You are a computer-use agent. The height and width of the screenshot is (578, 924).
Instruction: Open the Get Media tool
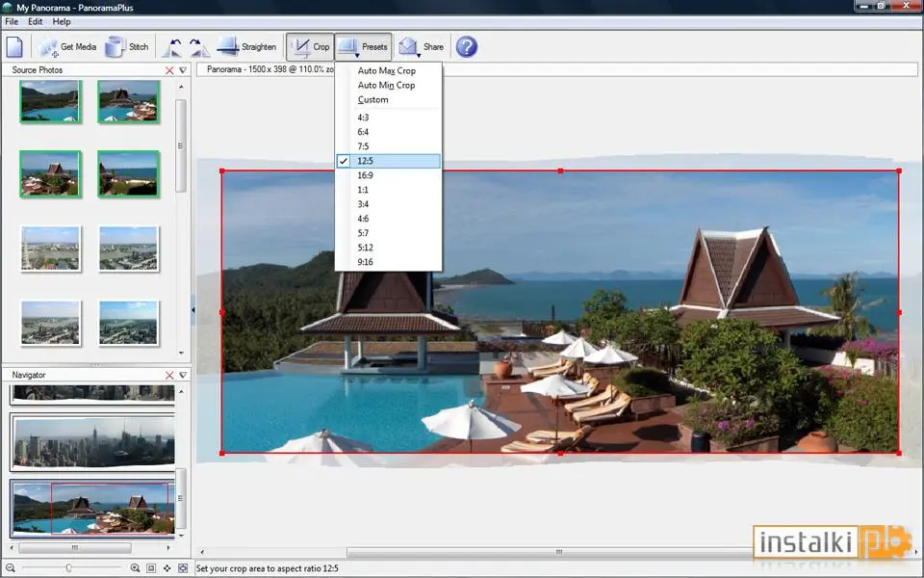[x=66, y=47]
